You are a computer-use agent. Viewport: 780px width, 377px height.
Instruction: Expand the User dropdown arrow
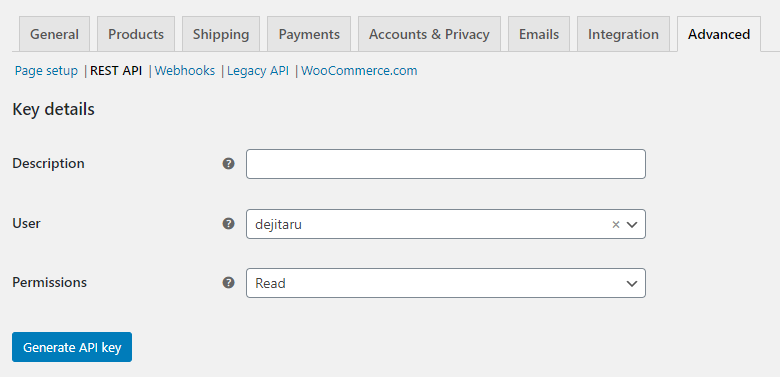(x=632, y=224)
